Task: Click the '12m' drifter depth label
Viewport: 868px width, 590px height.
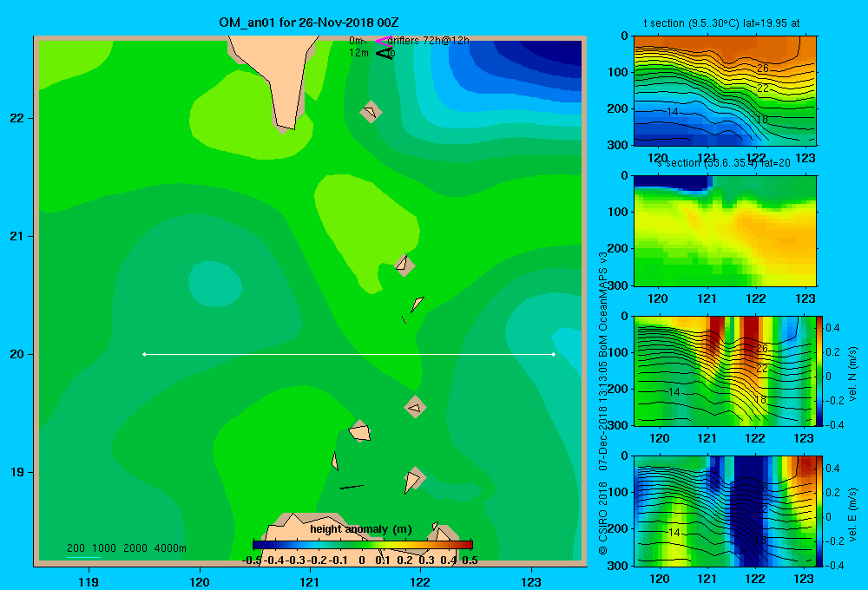Action: click(358, 53)
